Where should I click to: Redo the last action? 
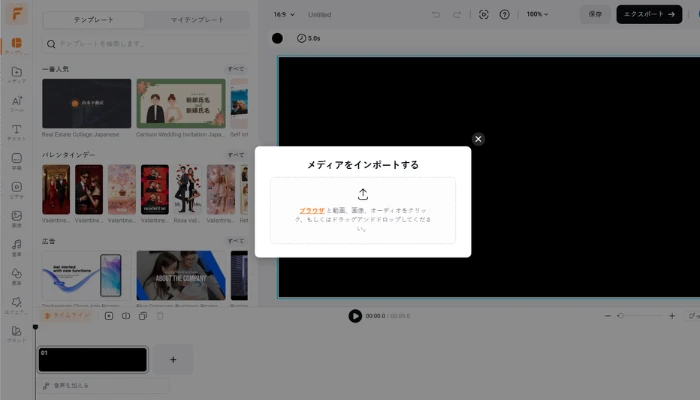point(457,15)
